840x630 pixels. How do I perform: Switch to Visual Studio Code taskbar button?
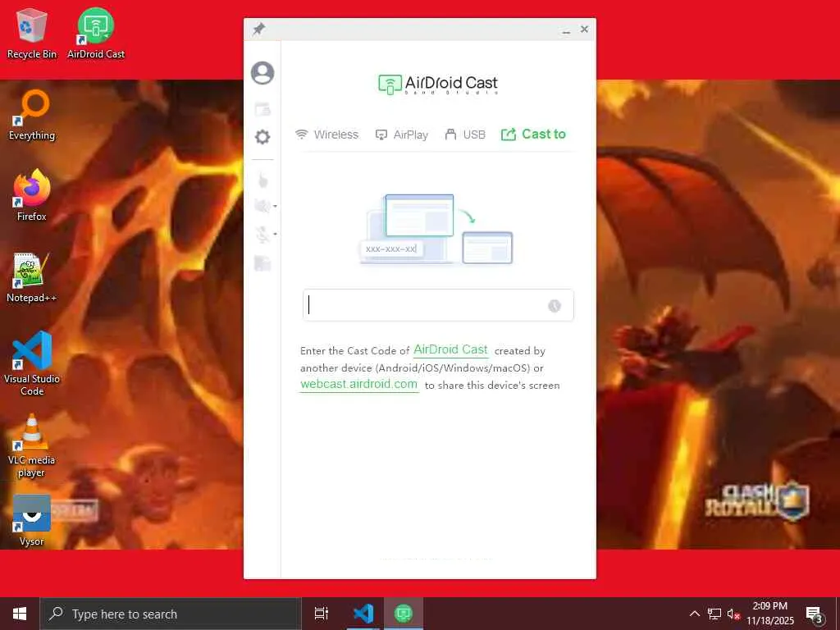click(x=363, y=614)
